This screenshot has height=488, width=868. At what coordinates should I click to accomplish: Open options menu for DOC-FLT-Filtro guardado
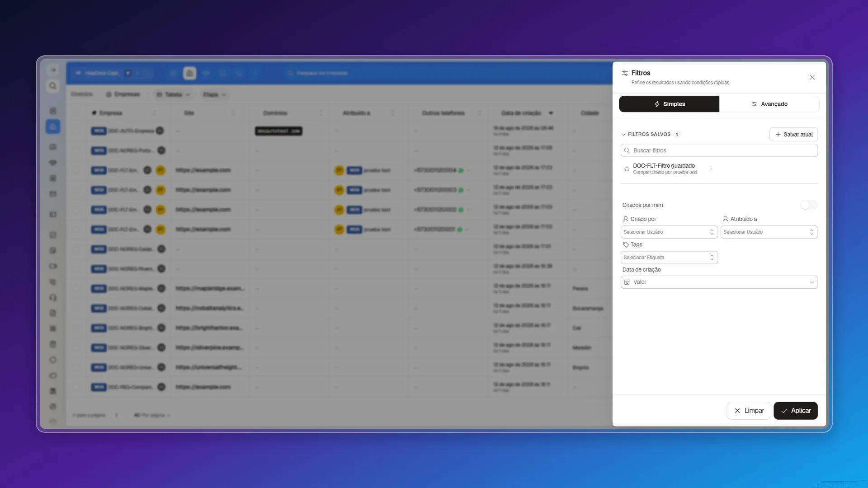point(711,169)
